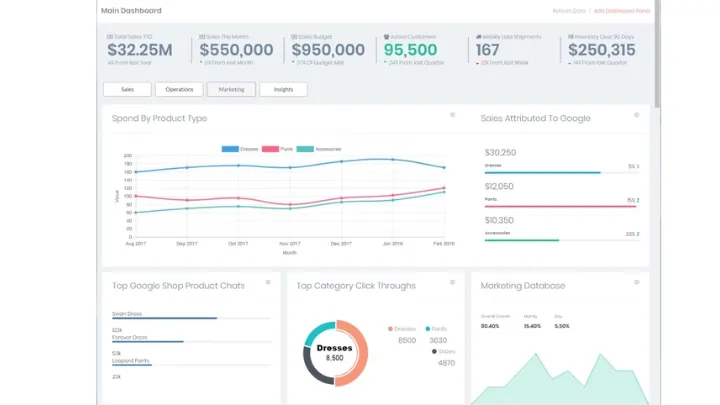Viewport: 720px width, 405px height.
Task: Toggle Pants series in chart legend
Action: (x=290, y=149)
